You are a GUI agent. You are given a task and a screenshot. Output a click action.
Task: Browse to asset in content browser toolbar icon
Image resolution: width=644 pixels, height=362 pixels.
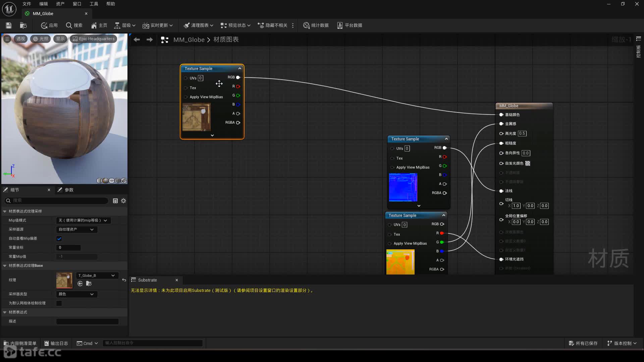coord(23,25)
